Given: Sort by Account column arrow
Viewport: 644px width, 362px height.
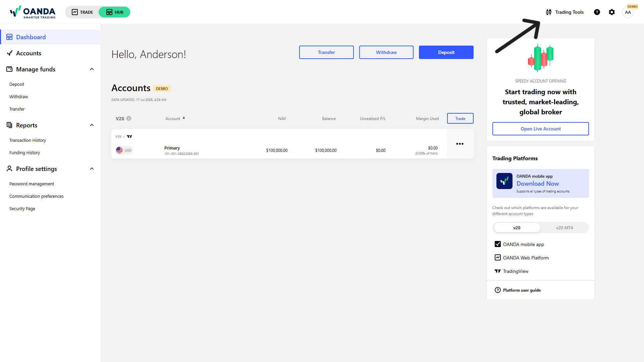Looking at the screenshot, I should click(x=184, y=118).
